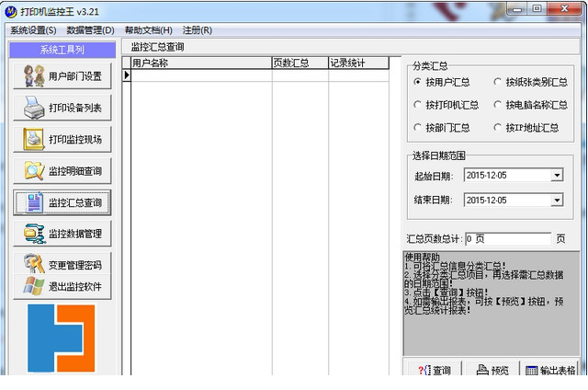588x390 pixels.
Task: Click 页数汇总 column header
Action: [300, 63]
